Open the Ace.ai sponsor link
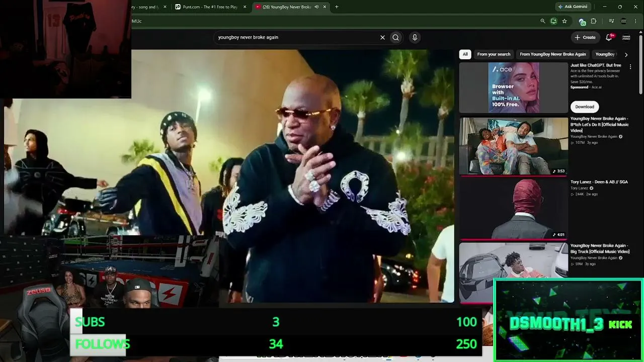Viewport: 644px width, 362px height. click(596, 87)
